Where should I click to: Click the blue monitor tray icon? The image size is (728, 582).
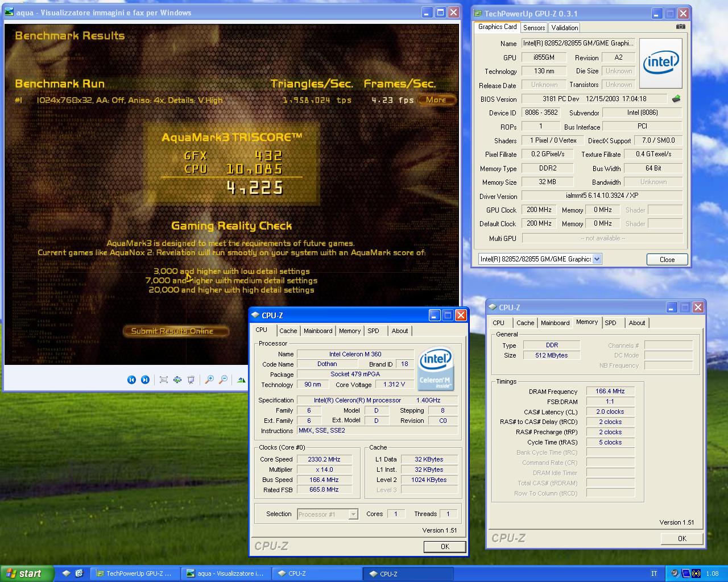[686, 573]
